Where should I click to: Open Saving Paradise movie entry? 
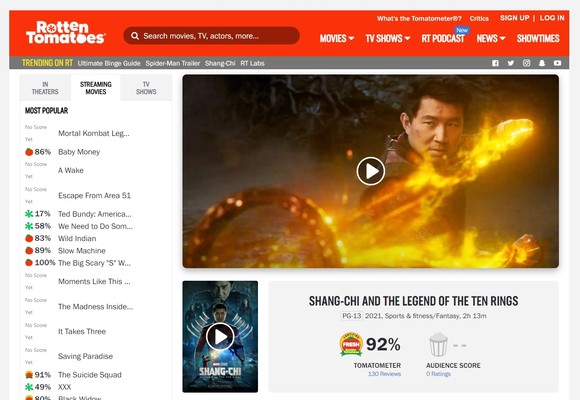85,356
